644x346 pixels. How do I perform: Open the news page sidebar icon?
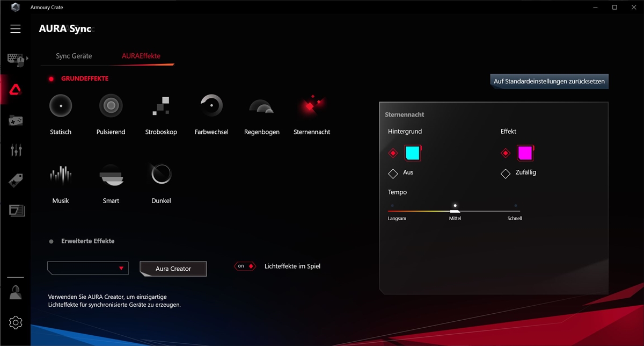click(17, 210)
